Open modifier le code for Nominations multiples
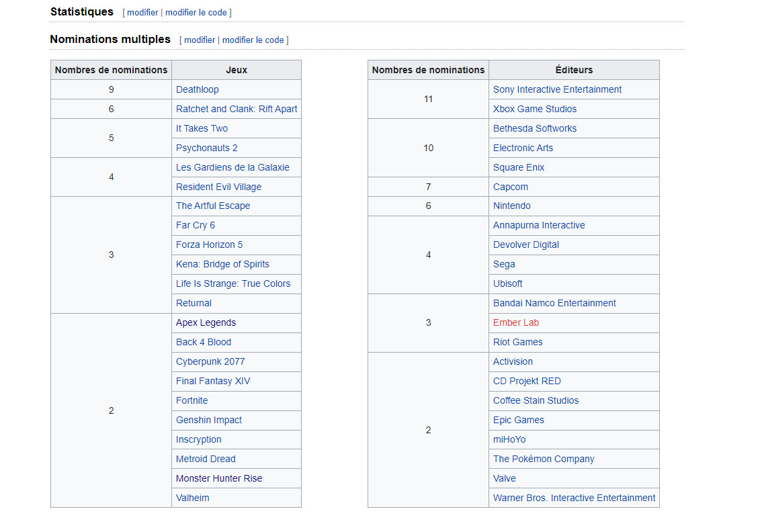The height and width of the screenshot is (532, 762). pyautogui.click(x=253, y=40)
